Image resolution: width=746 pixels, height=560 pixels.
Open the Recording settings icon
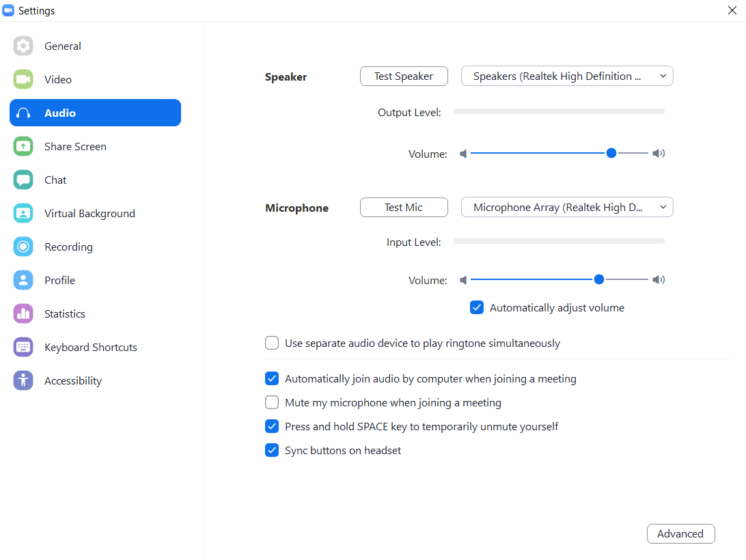coord(23,247)
